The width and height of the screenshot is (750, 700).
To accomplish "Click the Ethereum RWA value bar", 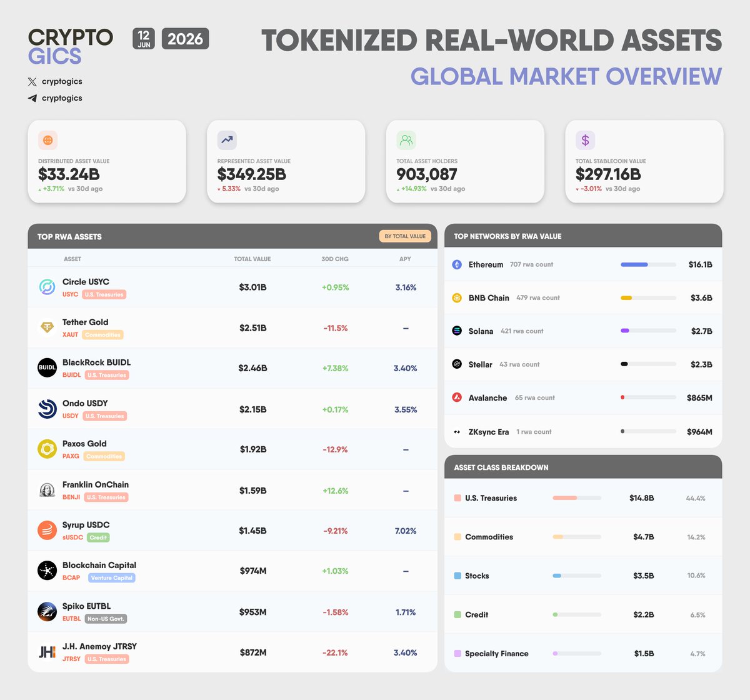I will pyautogui.click(x=648, y=264).
